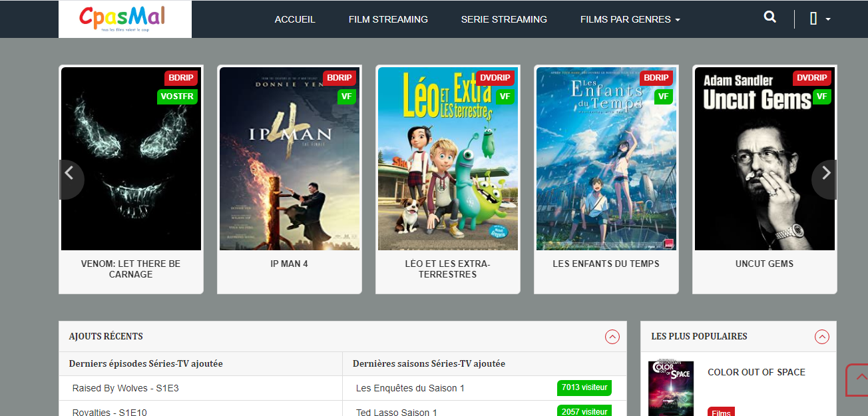Click VOSTFR badge on Venom card
The height and width of the screenshot is (416, 868).
pyautogui.click(x=177, y=97)
